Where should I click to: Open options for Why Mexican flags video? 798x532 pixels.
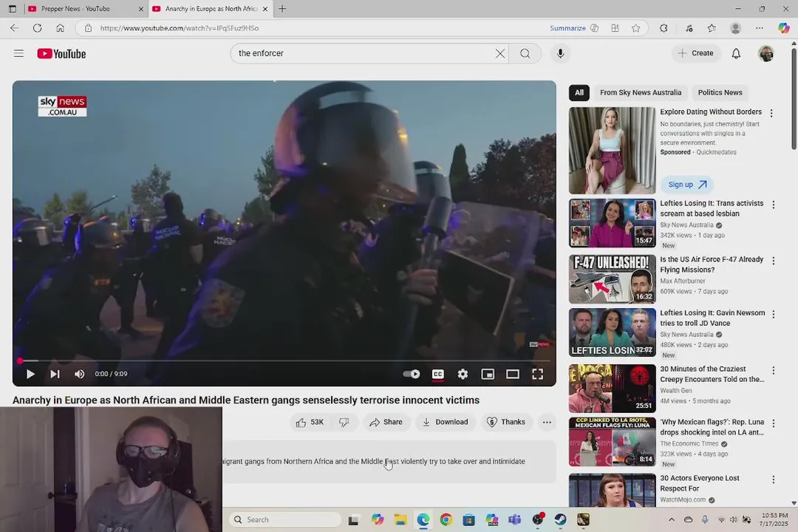[774, 423]
